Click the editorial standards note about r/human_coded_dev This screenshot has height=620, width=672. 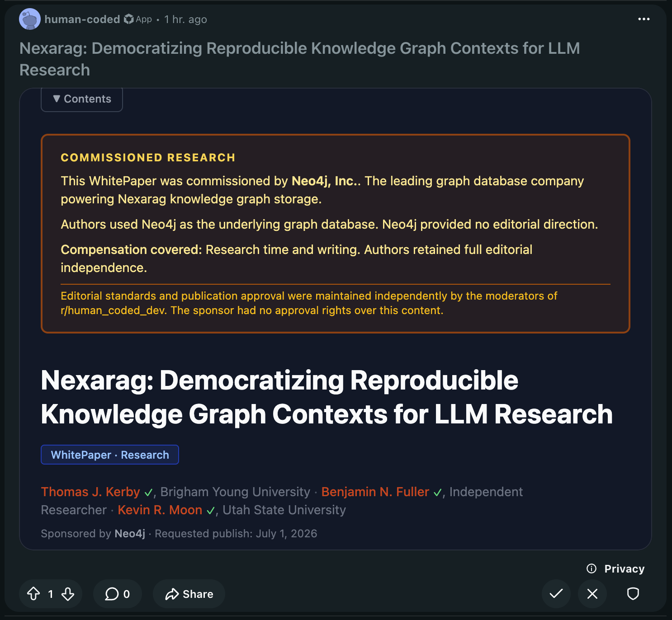[309, 303]
